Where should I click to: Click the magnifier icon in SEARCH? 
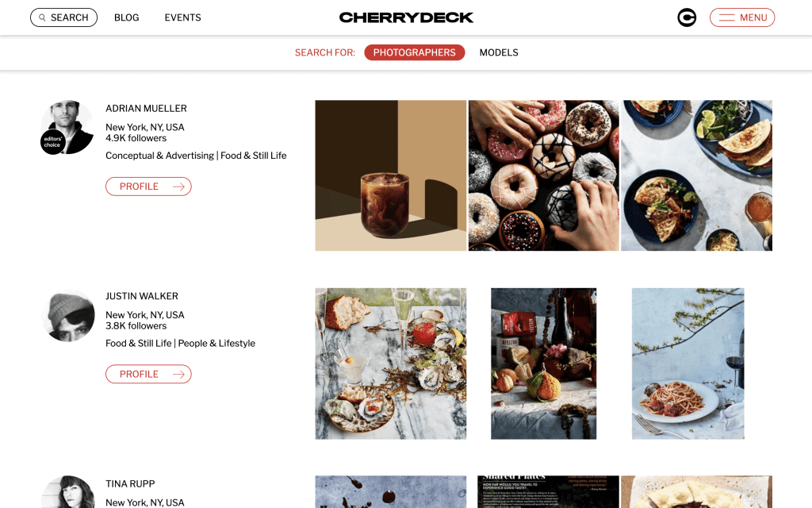tap(42, 17)
